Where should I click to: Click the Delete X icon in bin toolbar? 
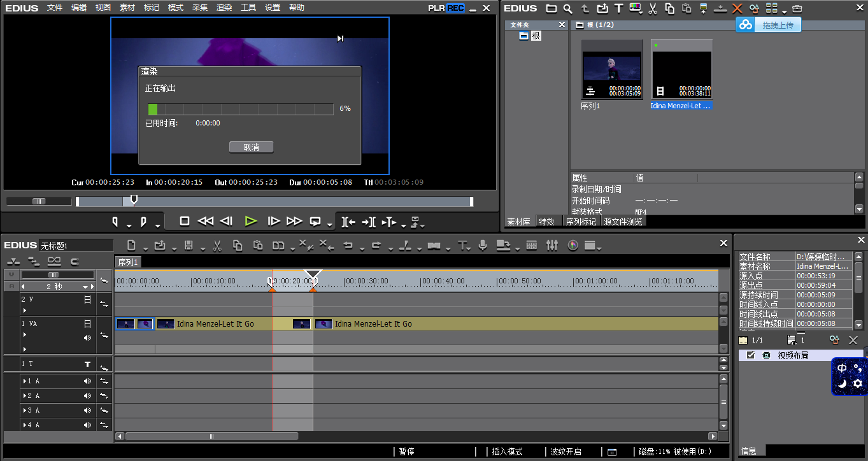point(737,8)
